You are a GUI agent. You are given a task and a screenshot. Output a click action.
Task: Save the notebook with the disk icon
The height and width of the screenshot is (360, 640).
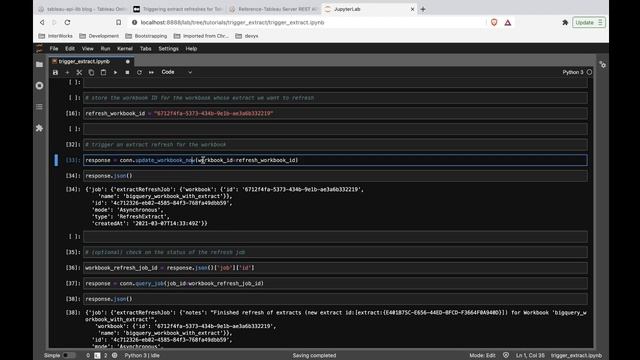click(x=56, y=72)
